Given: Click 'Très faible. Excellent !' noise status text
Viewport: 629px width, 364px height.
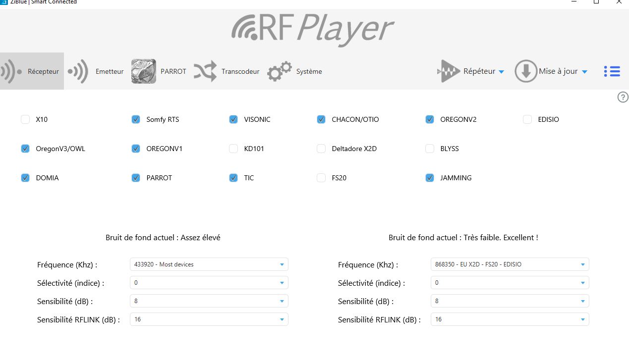Looking at the screenshot, I should coord(501,238).
